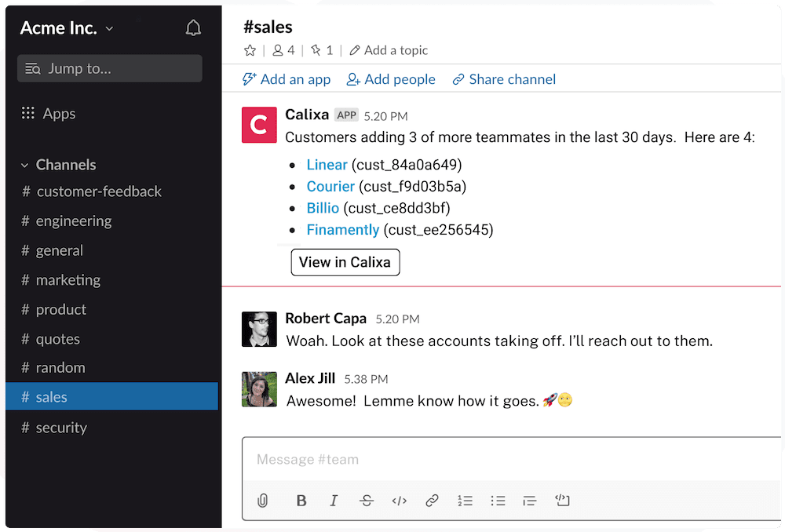Toggle italic formatting

pyautogui.click(x=334, y=501)
